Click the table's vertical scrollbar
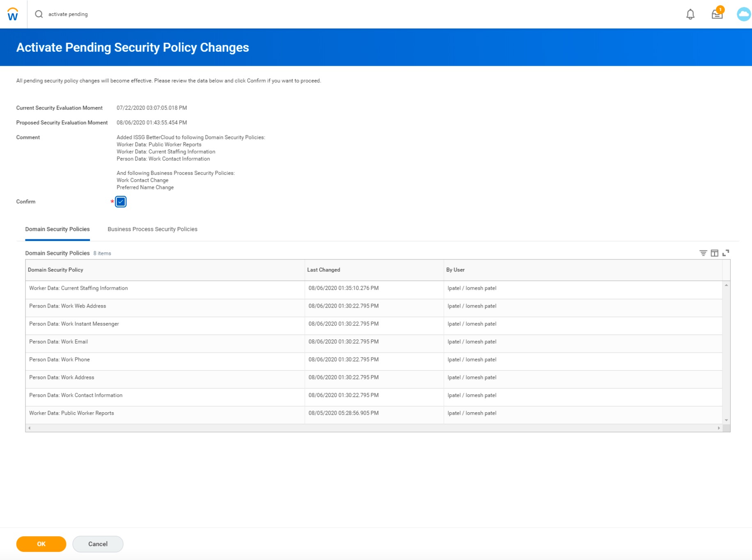Screen dimensions: 752x560 726,351
